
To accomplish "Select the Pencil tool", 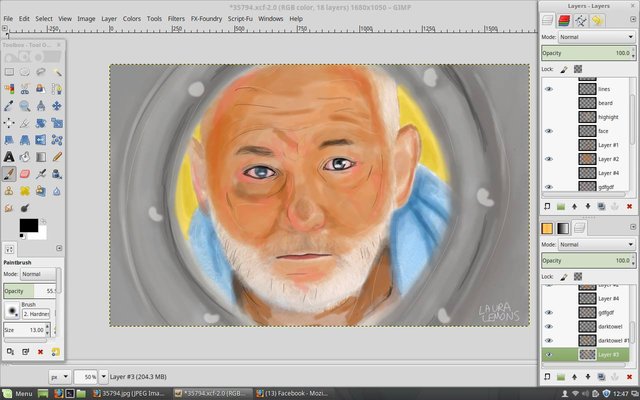I will tap(57, 157).
